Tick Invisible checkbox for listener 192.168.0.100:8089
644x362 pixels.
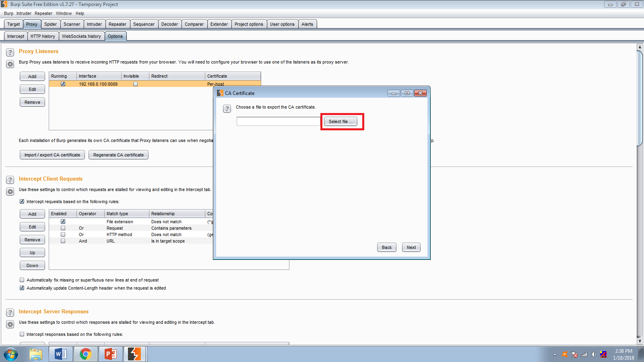(x=136, y=84)
